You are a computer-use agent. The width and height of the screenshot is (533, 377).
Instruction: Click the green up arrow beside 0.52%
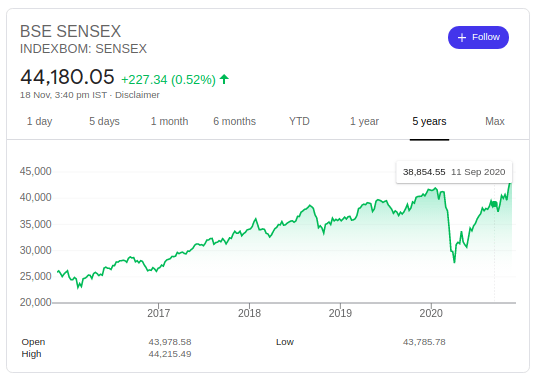pos(224,80)
